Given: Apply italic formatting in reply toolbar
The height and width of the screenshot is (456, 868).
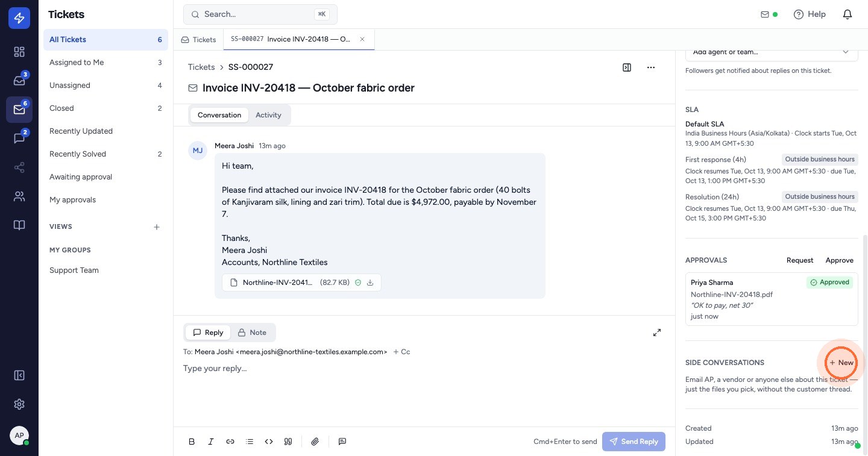Looking at the screenshot, I should pos(211,442).
